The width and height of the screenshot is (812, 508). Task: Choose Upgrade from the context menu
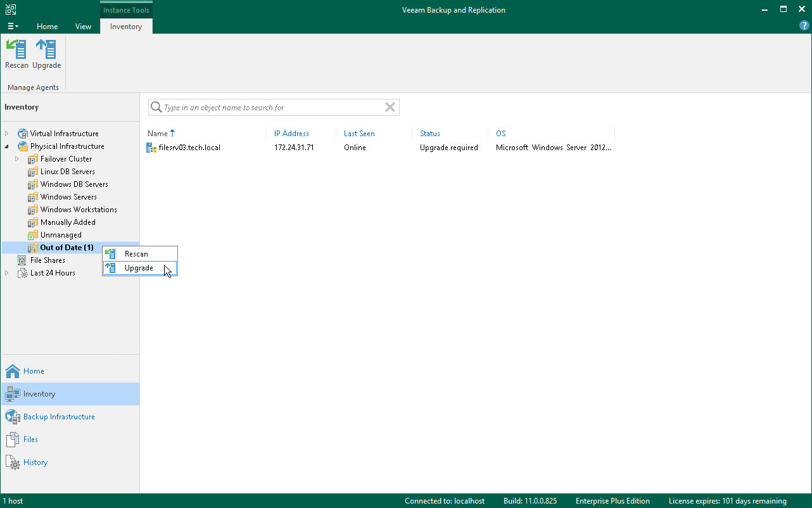140,268
